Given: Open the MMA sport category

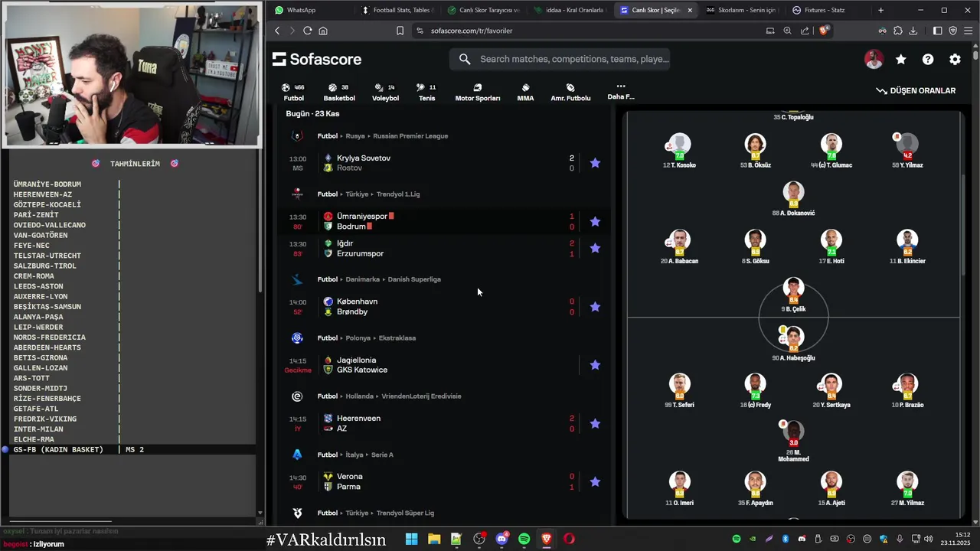Looking at the screenshot, I should pos(525,93).
